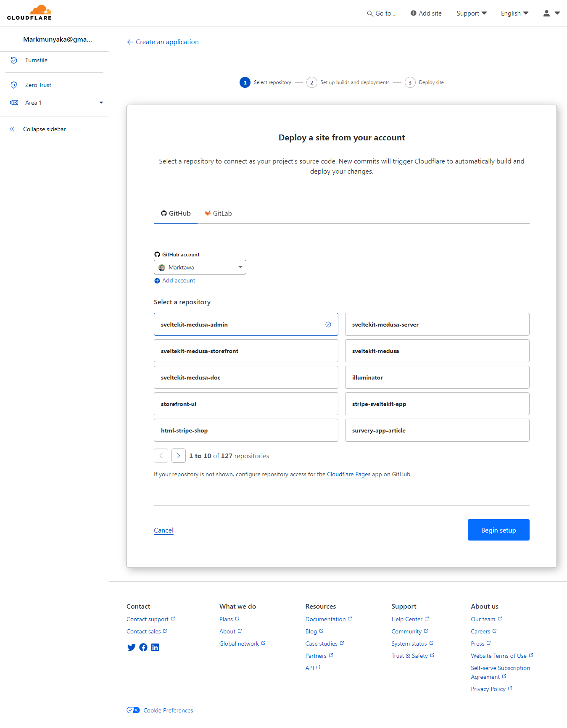567x728 pixels.
Task: Open the Self-serve Subscription Agreement link
Action: tap(500, 672)
